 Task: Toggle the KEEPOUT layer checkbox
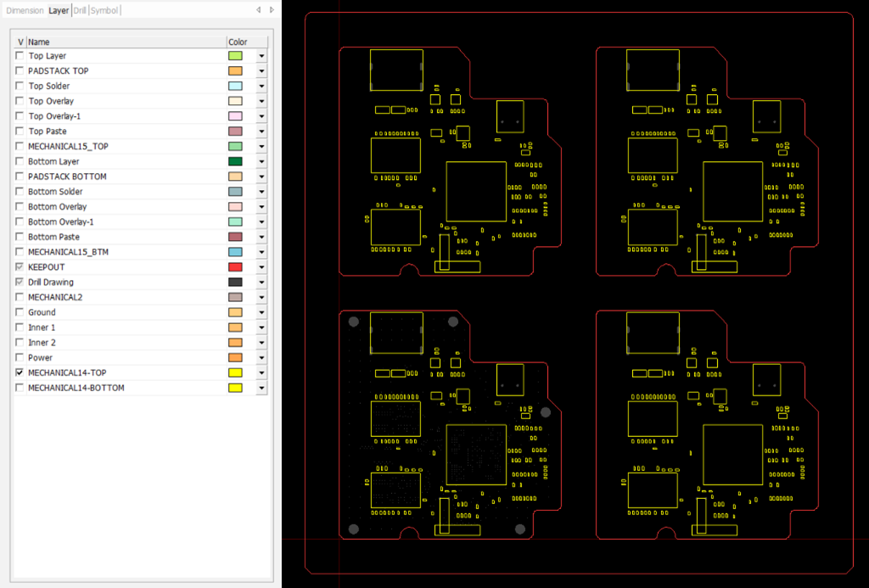(x=20, y=267)
